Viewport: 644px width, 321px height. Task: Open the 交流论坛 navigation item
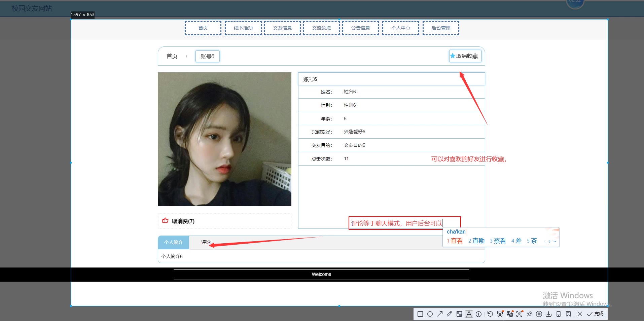point(321,28)
